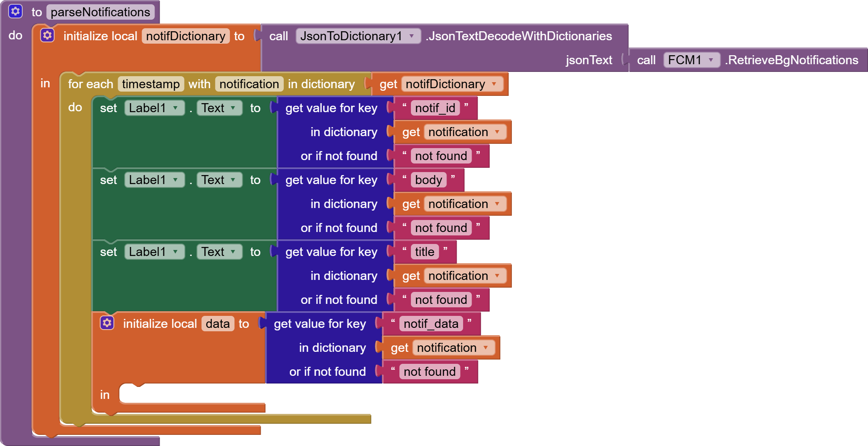Image resolution: width=868 pixels, height=446 pixels.
Task: Rename the local variable data
Action: pos(217,324)
